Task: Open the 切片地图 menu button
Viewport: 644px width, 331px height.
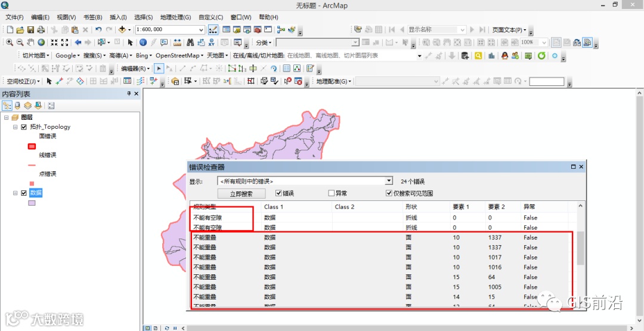Action: [35, 55]
